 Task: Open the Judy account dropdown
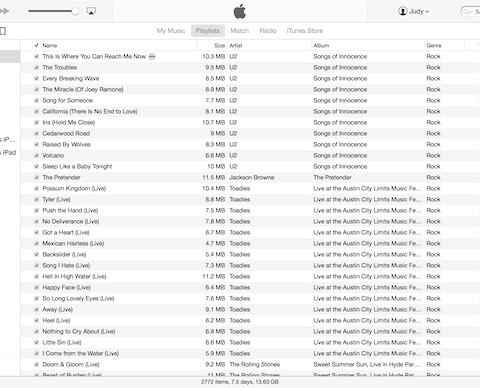(x=414, y=11)
